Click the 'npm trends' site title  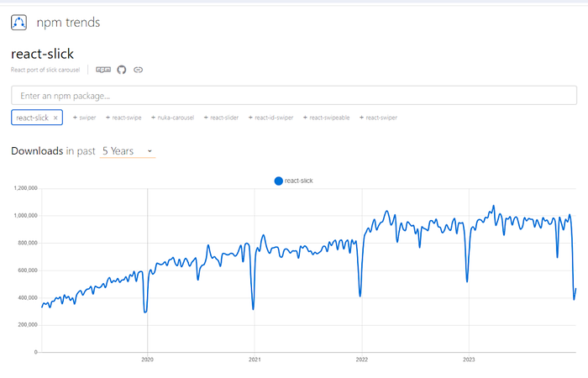(x=70, y=23)
